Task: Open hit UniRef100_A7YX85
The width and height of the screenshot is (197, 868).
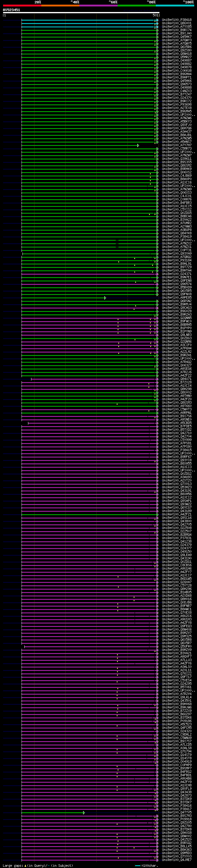Action: 177,26
